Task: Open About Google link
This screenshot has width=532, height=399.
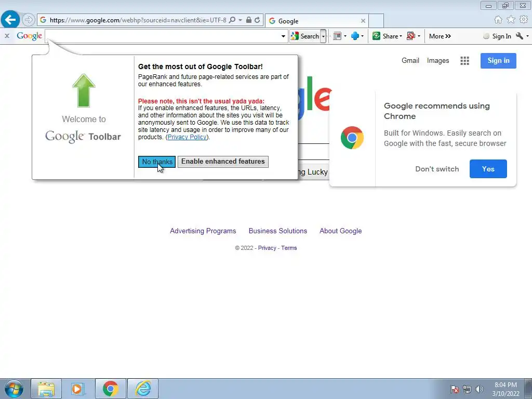Action: point(340,231)
